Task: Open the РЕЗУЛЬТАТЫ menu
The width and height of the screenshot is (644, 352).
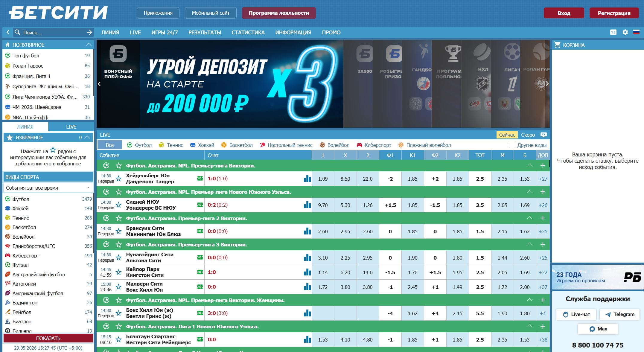Action: point(205,32)
